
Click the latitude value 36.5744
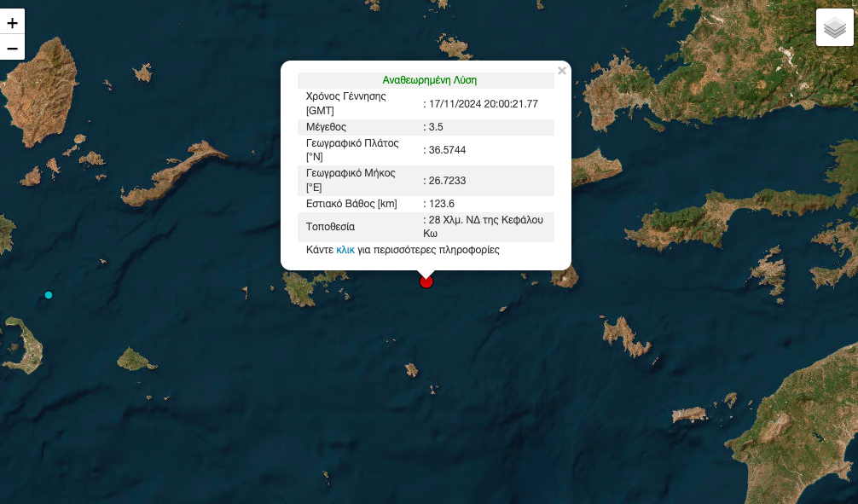point(447,150)
